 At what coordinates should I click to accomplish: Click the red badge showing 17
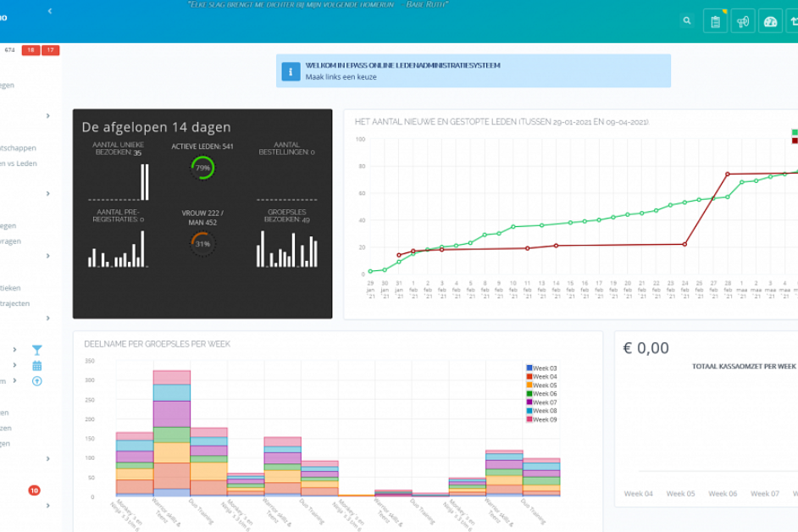click(x=51, y=51)
